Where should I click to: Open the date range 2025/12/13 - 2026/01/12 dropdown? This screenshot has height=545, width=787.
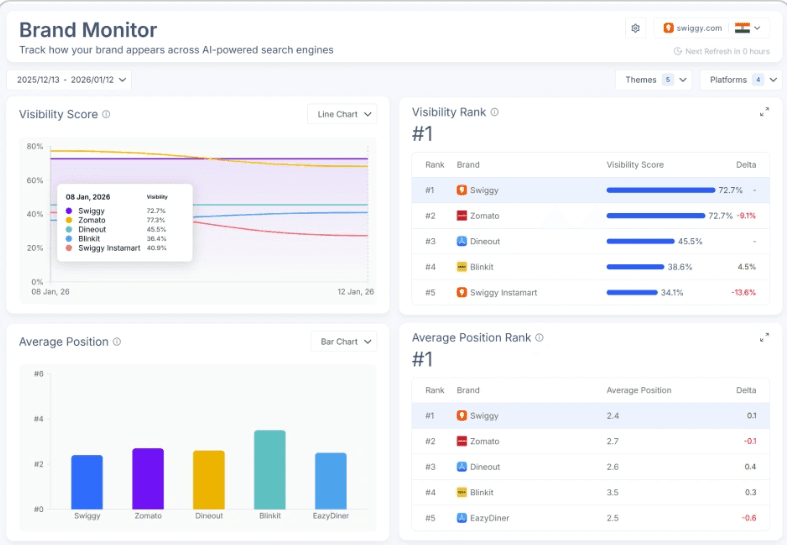click(x=69, y=80)
